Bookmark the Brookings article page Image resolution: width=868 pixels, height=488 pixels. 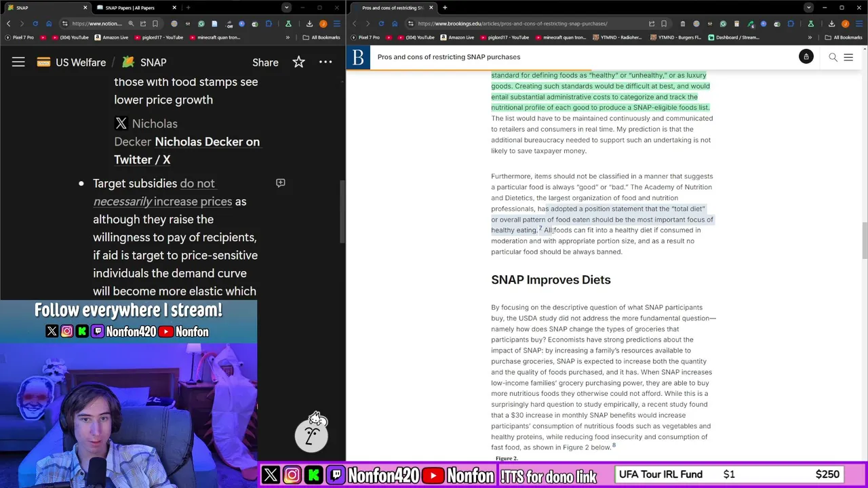click(664, 24)
